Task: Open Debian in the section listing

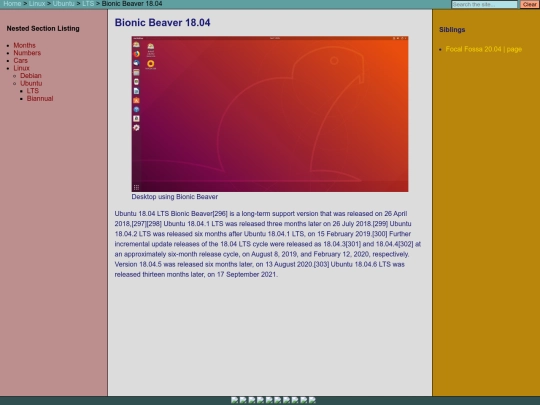Action: [x=31, y=76]
